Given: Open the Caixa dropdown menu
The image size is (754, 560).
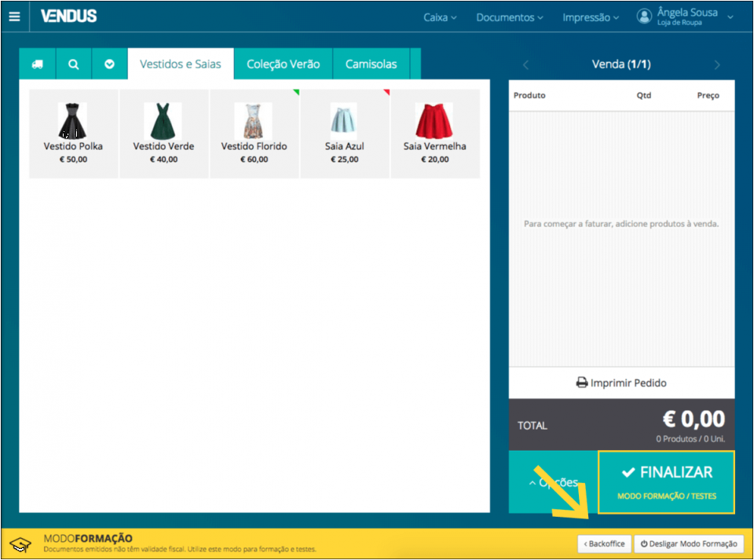Looking at the screenshot, I should (439, 16).
